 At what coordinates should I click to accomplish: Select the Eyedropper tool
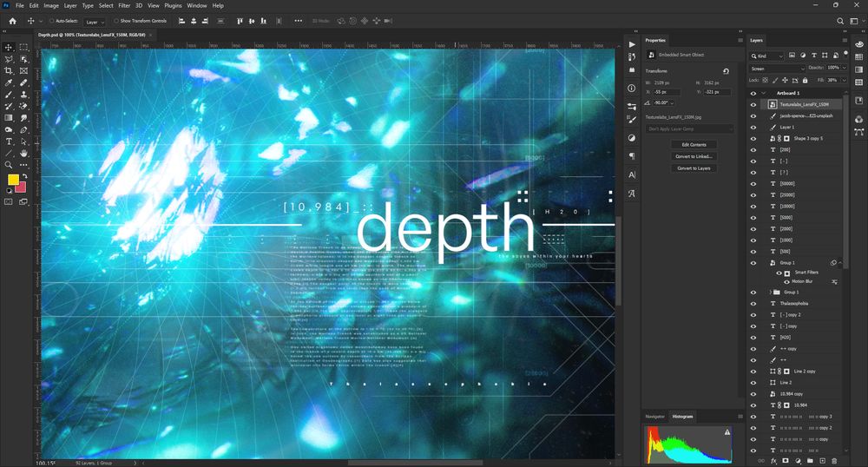pos(9,83)
